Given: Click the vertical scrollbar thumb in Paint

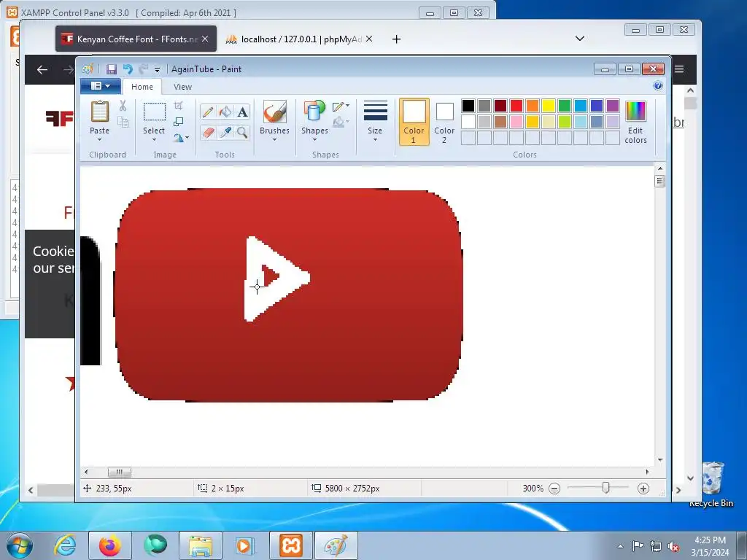Looking at the screenshot, I should [x=659, y=182].
